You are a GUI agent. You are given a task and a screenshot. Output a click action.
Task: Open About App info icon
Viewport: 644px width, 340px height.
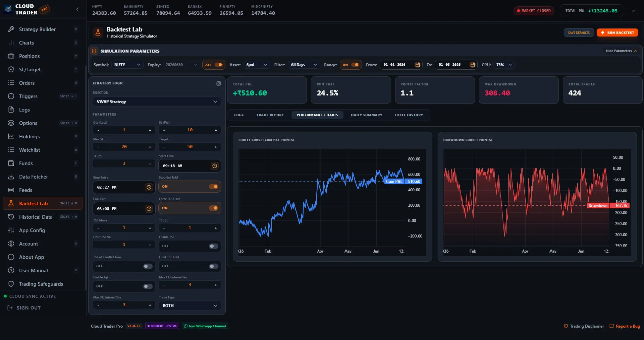(x=11, y=257)
